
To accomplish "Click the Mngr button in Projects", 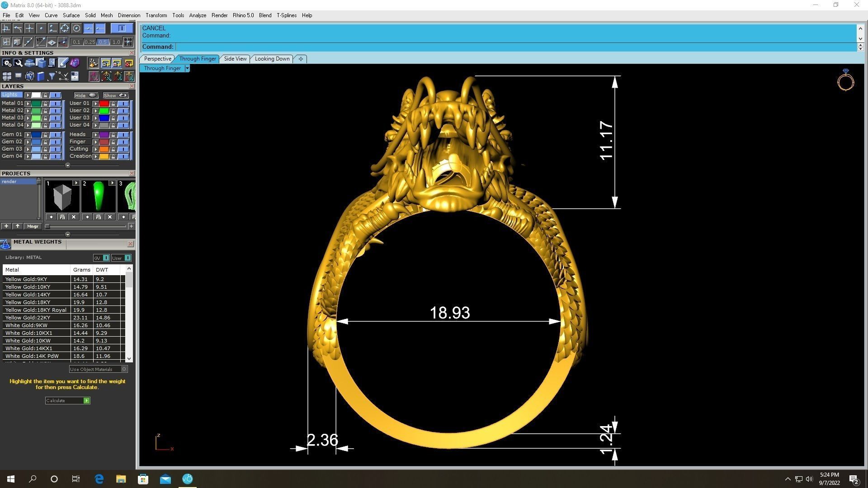I will point(33,226).
